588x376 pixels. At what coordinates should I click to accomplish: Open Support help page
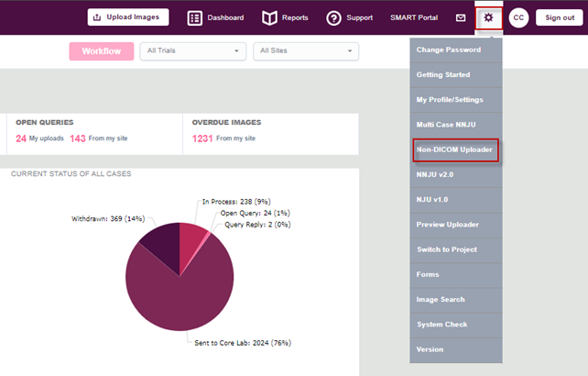click(349, 17)
